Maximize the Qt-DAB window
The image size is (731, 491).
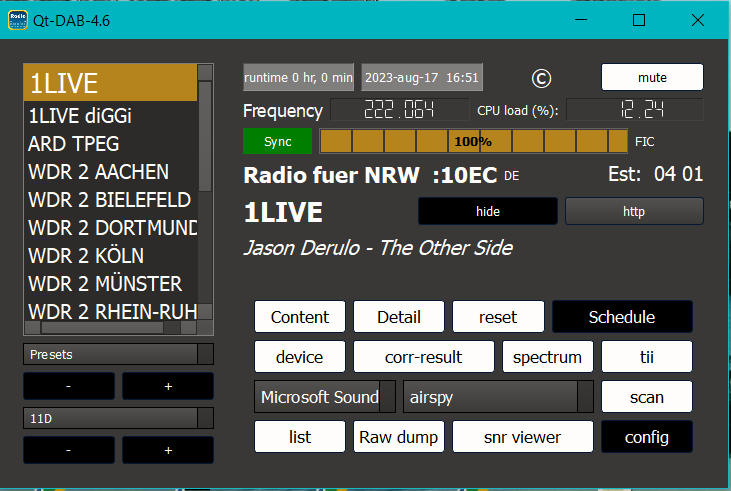click(x=639, y=20)
